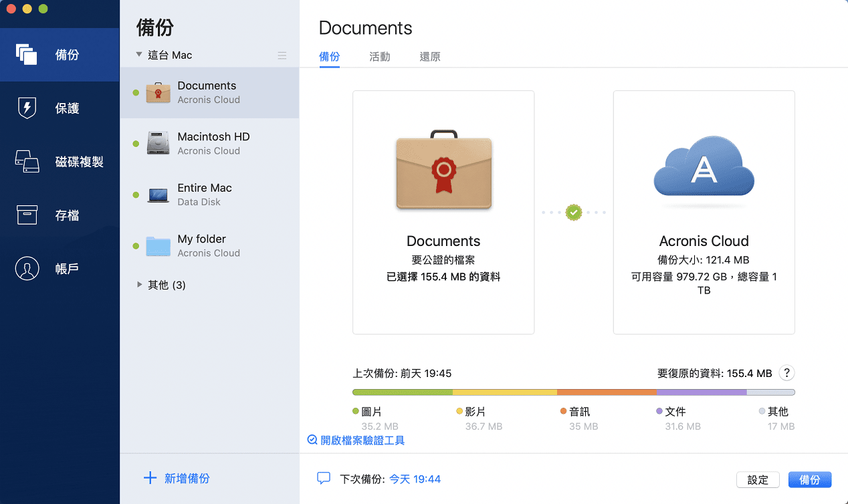The image size is (848, 504).
Task: Click the green 圖片 segment of storage bar
Action: click(x=403, y=392)
